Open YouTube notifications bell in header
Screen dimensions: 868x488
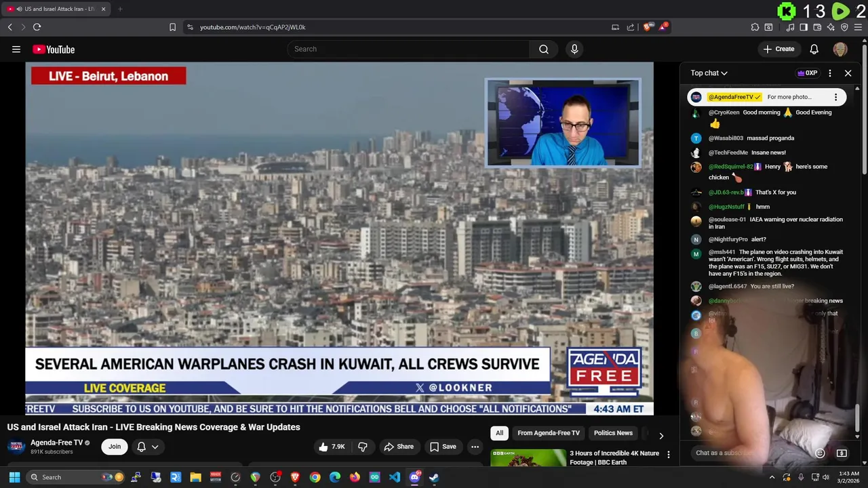pos(814,49)
